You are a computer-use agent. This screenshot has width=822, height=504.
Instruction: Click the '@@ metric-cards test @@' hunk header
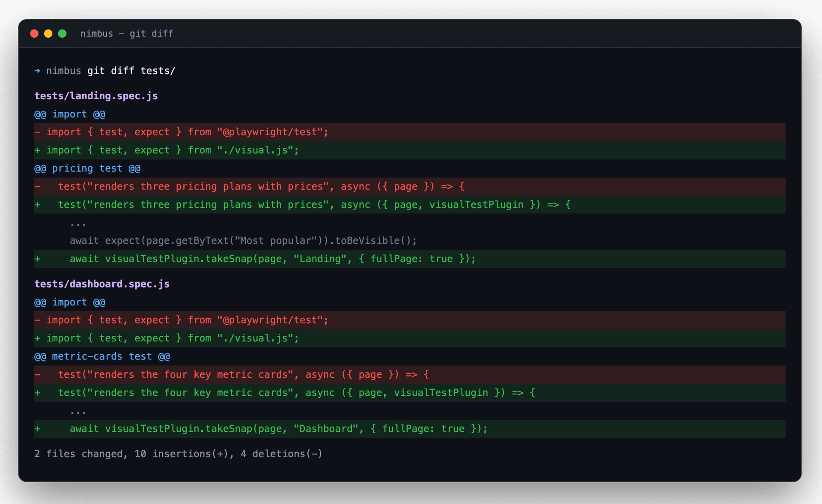pyautogui.click(x=102, y=356)
